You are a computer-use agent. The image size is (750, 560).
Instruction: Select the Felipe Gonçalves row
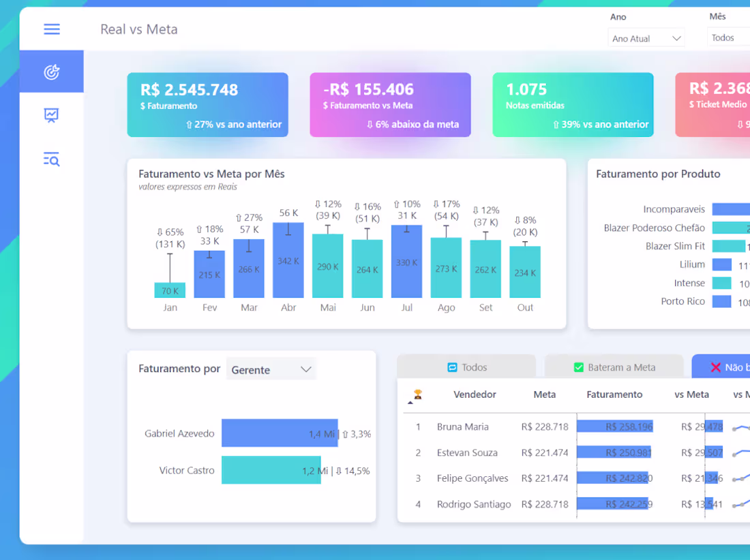point(576,478)
